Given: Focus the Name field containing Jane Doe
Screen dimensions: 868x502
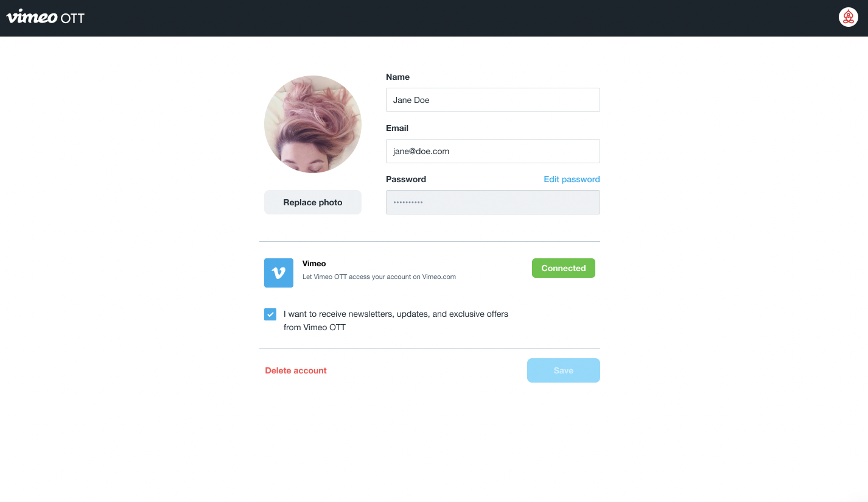Looking at the screenshot, I should pyautogui.click(x=493, y=100).
